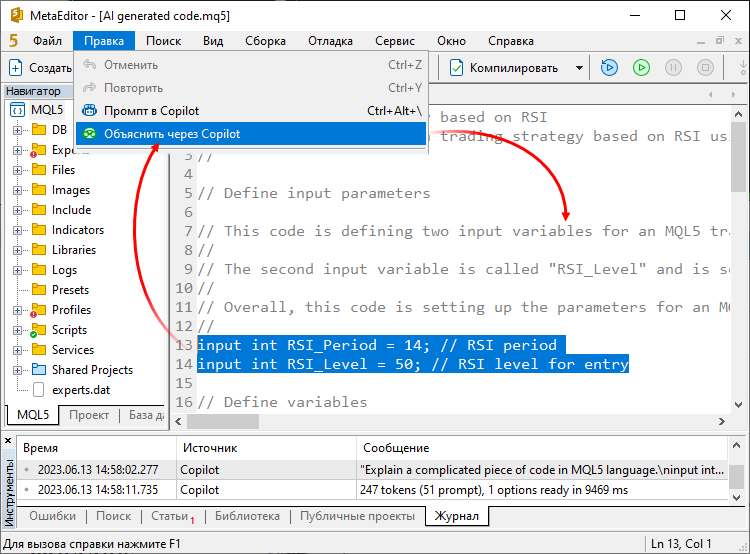This screenshot has height=554, width=750.
Task: Open the Поиск menu
Action: pos(163,41)
